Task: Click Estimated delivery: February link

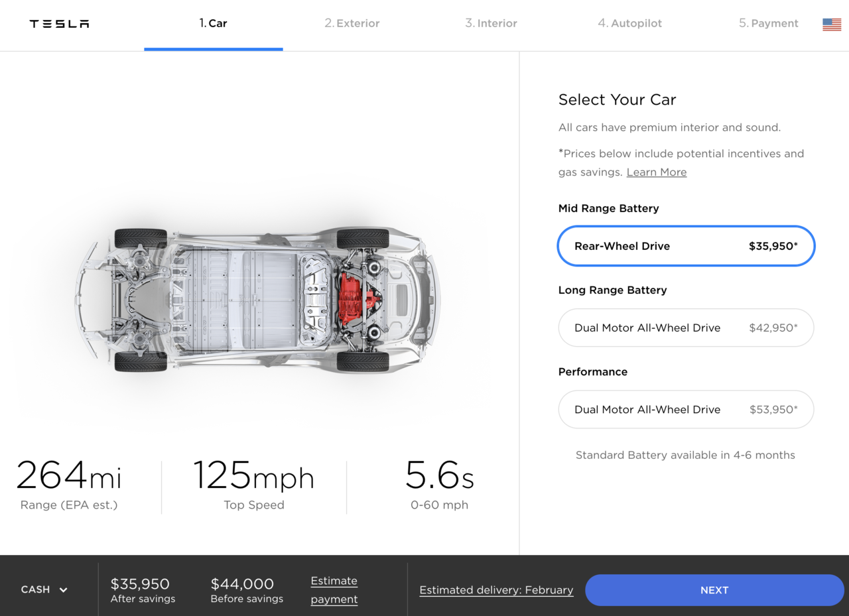Action: pyautogui.click(x=496, y=590)
